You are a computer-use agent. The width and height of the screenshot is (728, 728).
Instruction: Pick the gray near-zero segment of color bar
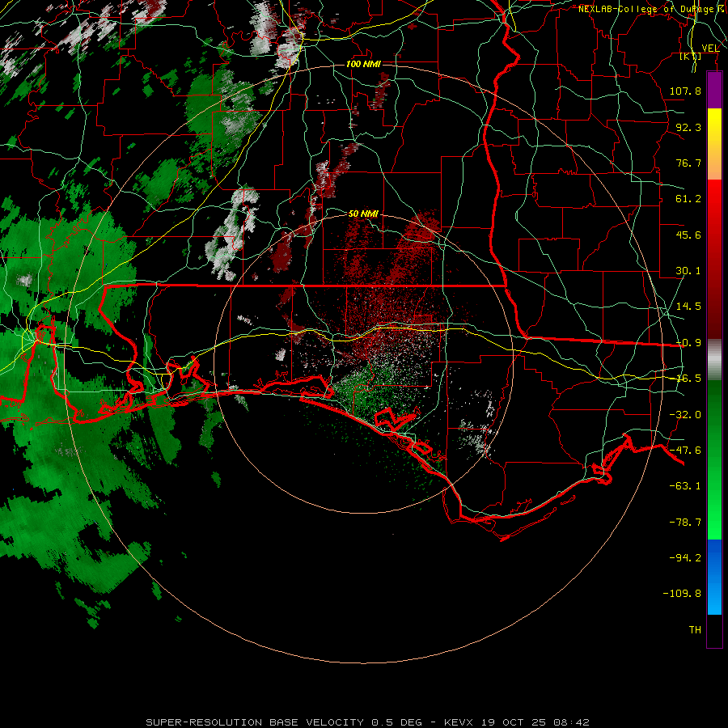pyautogui.click(x=714, y=360)
